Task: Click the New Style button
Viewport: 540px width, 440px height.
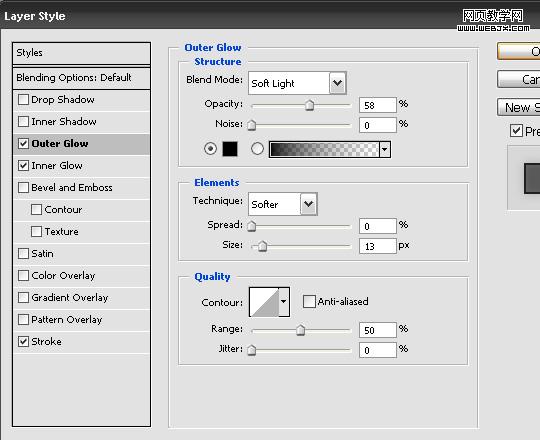Action: (x=519, y=107)
